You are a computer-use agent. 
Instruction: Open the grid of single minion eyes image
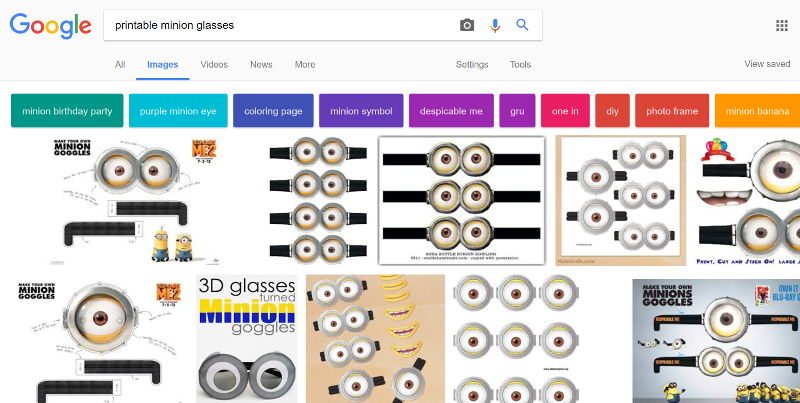(516, 339)
